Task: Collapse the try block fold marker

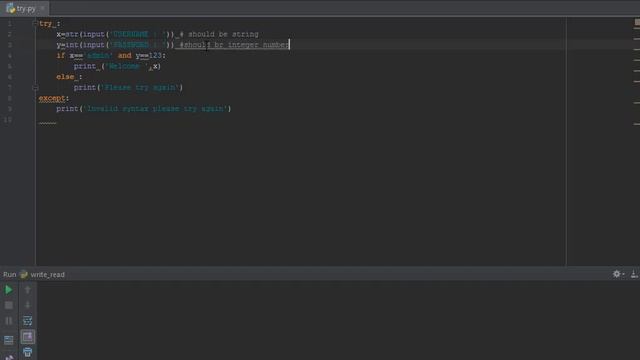Action: [35, 24]
